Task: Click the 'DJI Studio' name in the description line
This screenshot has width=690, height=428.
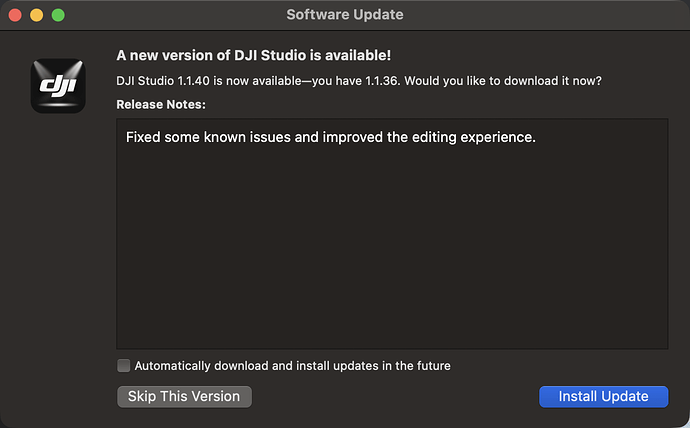Action: click(x=145, y=81)
